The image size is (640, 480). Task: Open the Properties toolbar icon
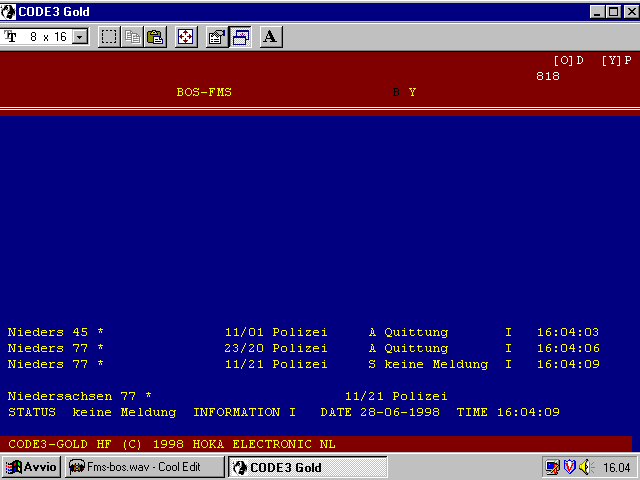pyautogui.click(x=217, y=37)
